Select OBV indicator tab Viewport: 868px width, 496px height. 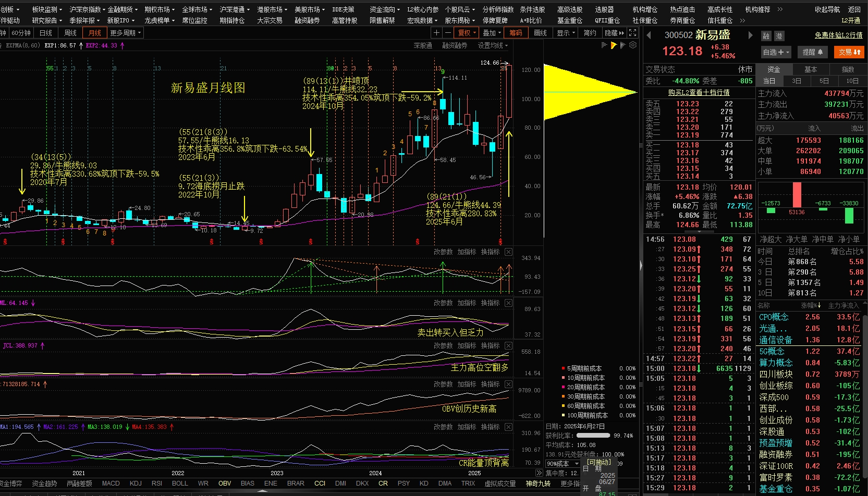point(225,483)
